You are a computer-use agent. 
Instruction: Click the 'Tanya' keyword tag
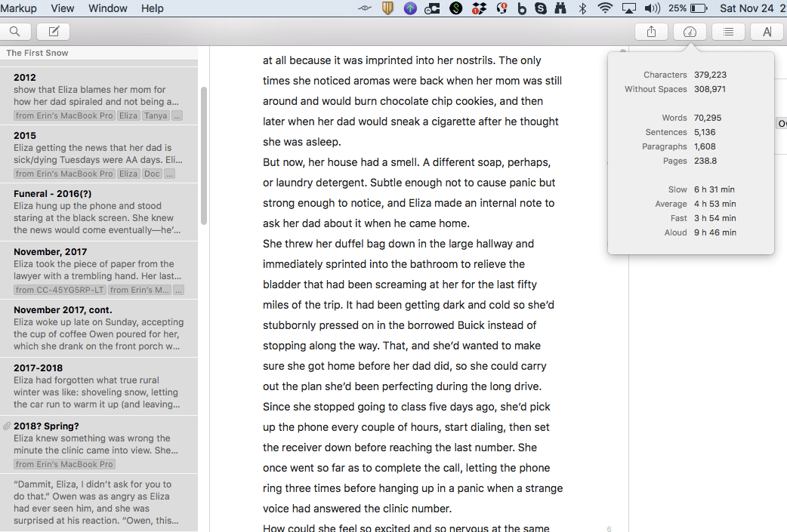pos(156,116)
